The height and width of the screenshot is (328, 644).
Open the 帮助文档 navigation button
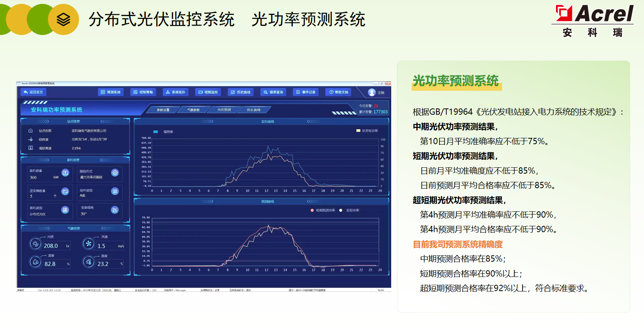[x=339, y=92]
